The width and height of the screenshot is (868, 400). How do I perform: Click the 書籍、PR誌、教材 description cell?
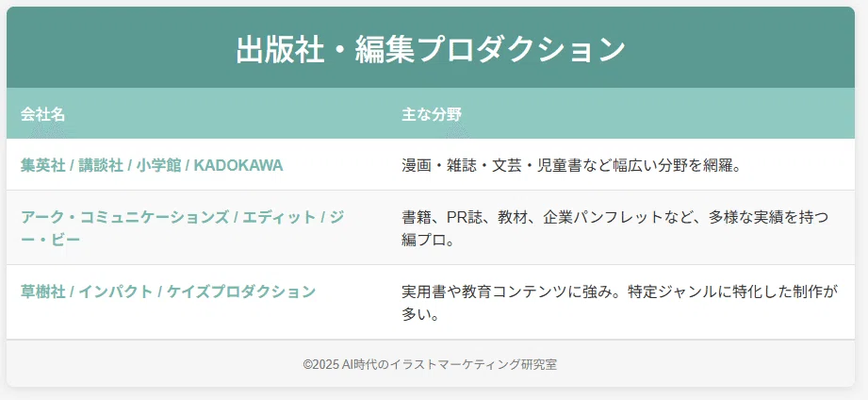[615, 228]
